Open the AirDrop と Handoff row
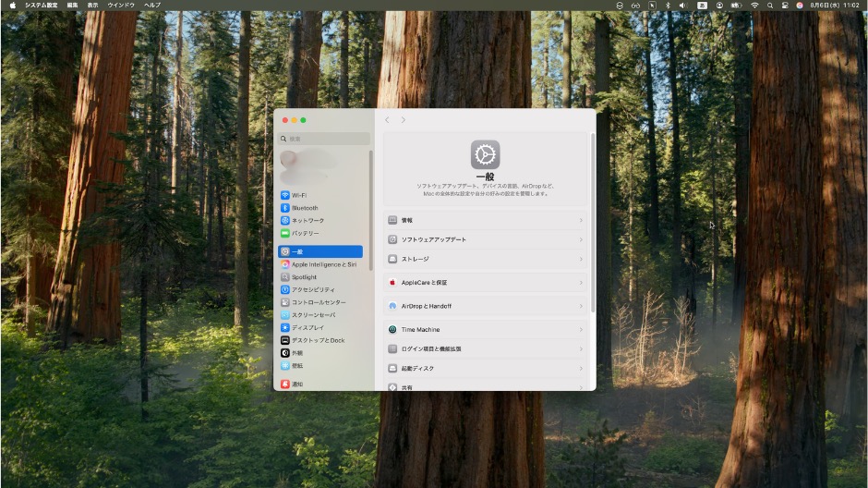The height and width of the screenshot is (488, 868). (x=485, y=306)
